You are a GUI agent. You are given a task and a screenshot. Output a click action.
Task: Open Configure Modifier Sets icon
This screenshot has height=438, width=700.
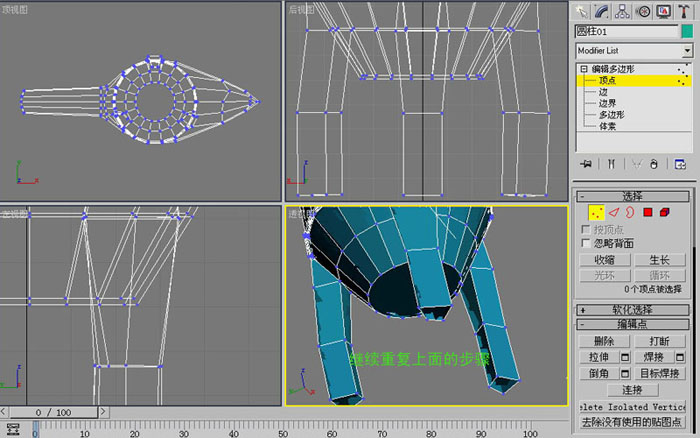click(x=680, y=164)
